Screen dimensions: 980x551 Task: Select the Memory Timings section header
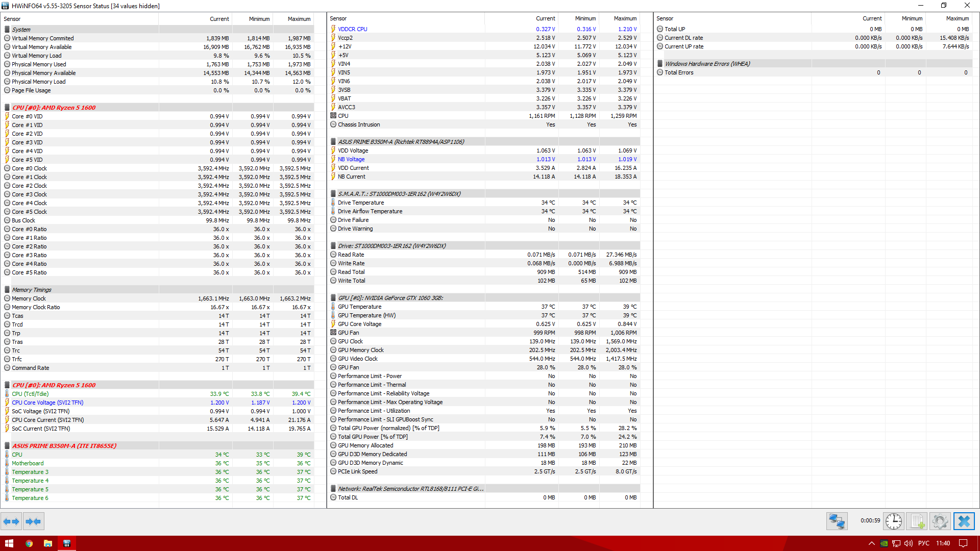tap(32, 290)
